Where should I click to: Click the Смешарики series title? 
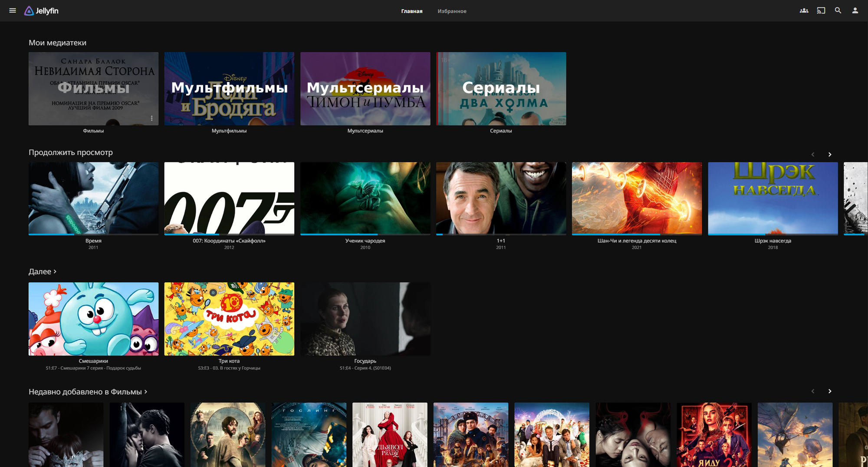[x=93, y=361]
